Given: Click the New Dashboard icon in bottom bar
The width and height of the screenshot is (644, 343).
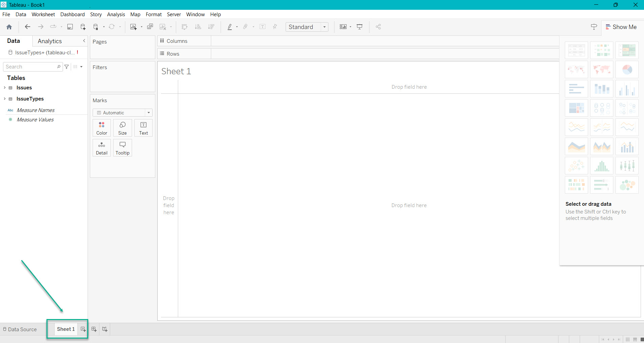Looking at the screenshot, I should [x=94, y=329].
